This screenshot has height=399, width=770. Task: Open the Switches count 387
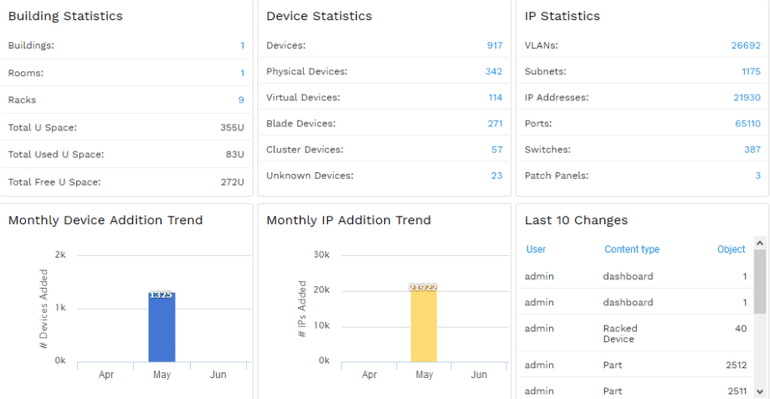[752, 150]
